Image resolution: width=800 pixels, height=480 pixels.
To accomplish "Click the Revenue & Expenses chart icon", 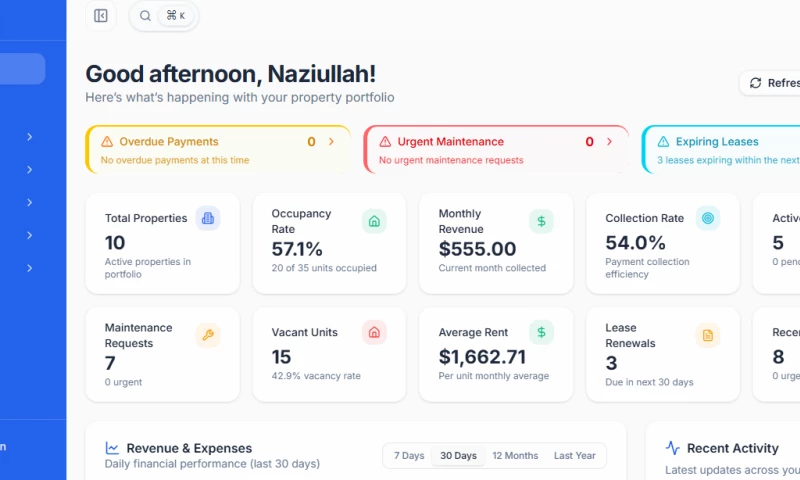I will coord(112,448).
